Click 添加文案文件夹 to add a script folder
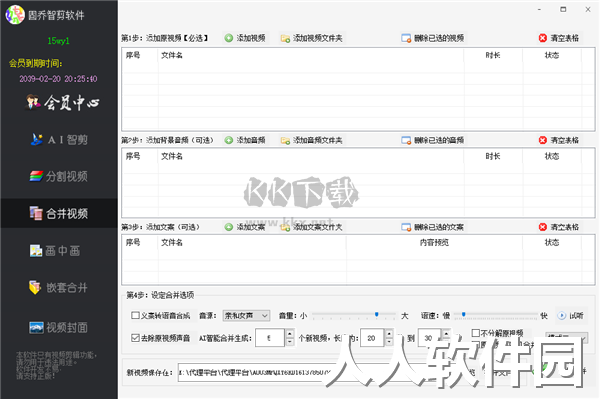The width and height of the screenshot is (600, 399). (311, 227)
